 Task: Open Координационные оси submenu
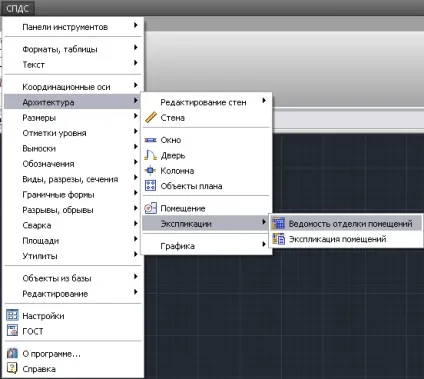73,87
